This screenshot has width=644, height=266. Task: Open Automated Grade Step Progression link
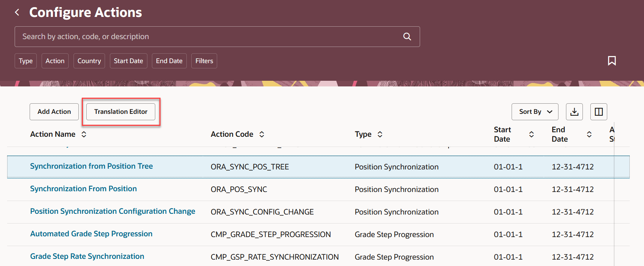[91, 234]
